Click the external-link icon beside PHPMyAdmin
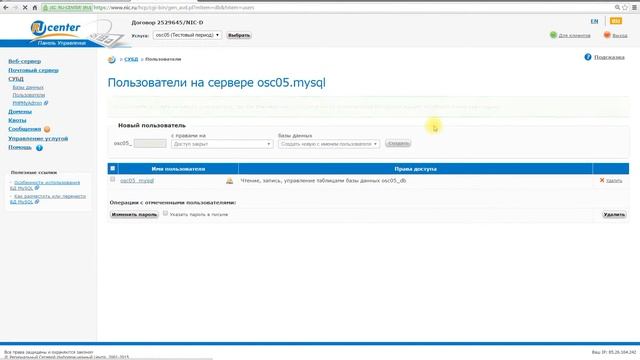Screen dimensions: 640x360 point(46,103)
